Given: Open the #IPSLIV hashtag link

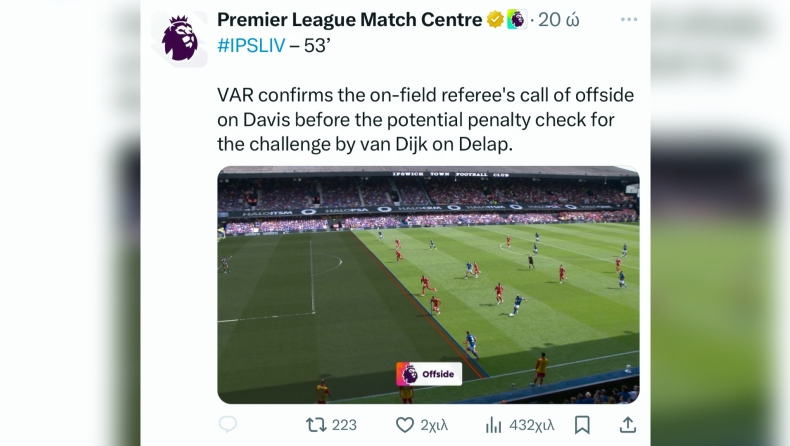Looking at the screenshot, I should coord(251,46).
